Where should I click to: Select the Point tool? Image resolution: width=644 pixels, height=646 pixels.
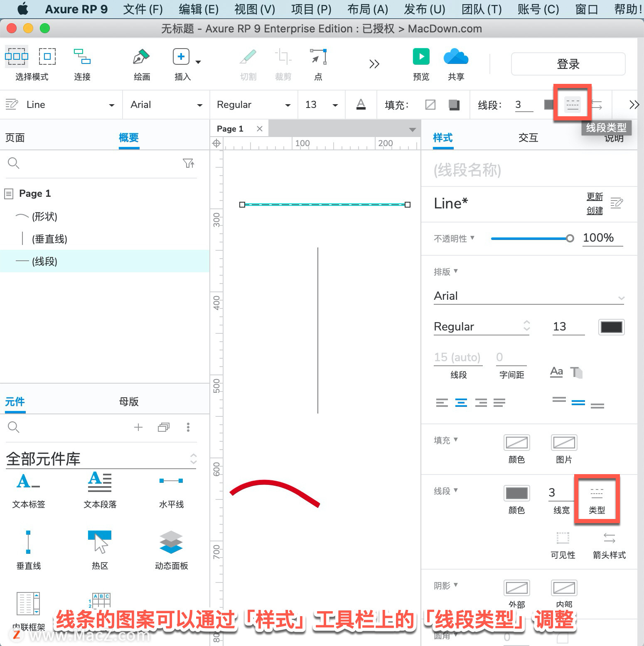[x=318, y=56]
